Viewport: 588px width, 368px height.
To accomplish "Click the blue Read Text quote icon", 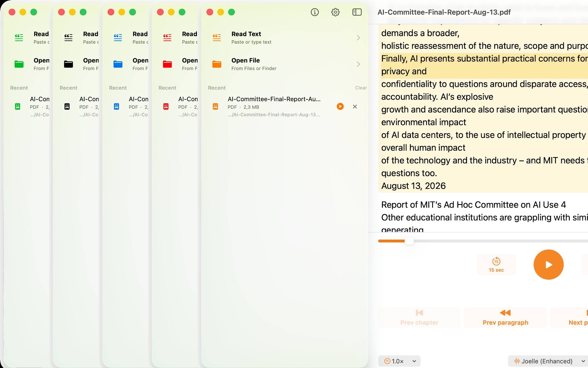I will point(118,38).
